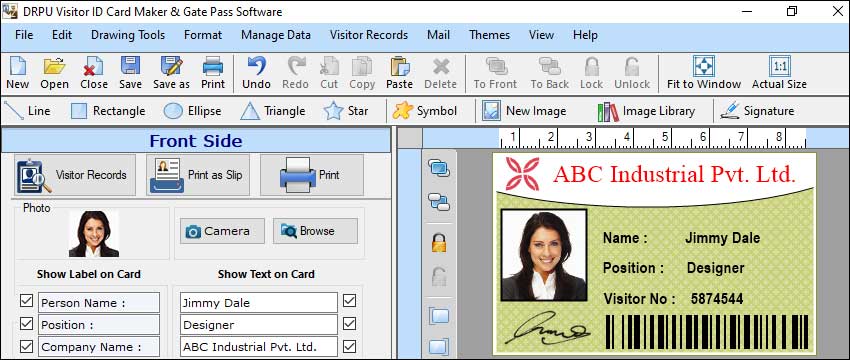Image resolution: width=850 pixels, height=360 pixels.
Task: Open the Format menu
Action: [x=203, y=35]
